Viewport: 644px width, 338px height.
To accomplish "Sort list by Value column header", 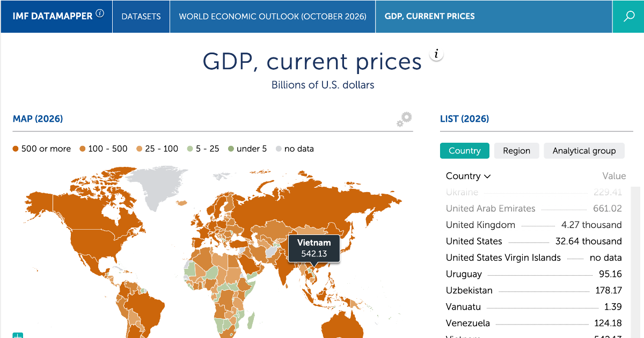I will [614, 176].
